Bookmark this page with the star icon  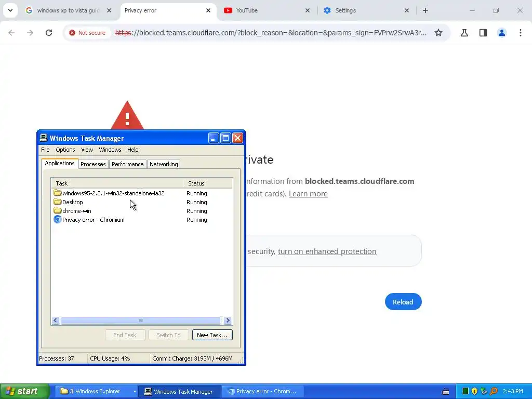point(438,33)
